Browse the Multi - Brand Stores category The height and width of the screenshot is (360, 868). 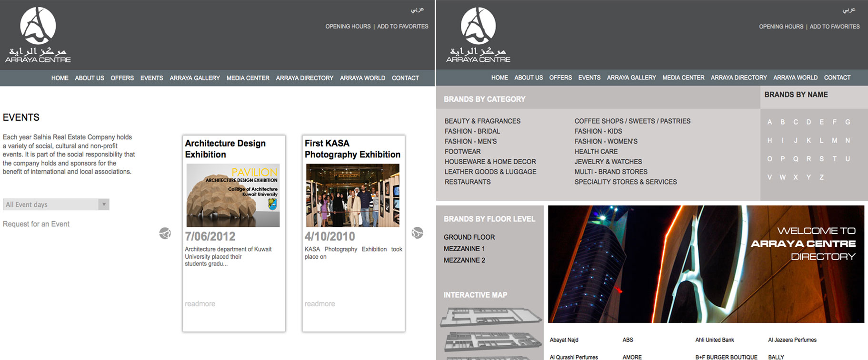611,172
